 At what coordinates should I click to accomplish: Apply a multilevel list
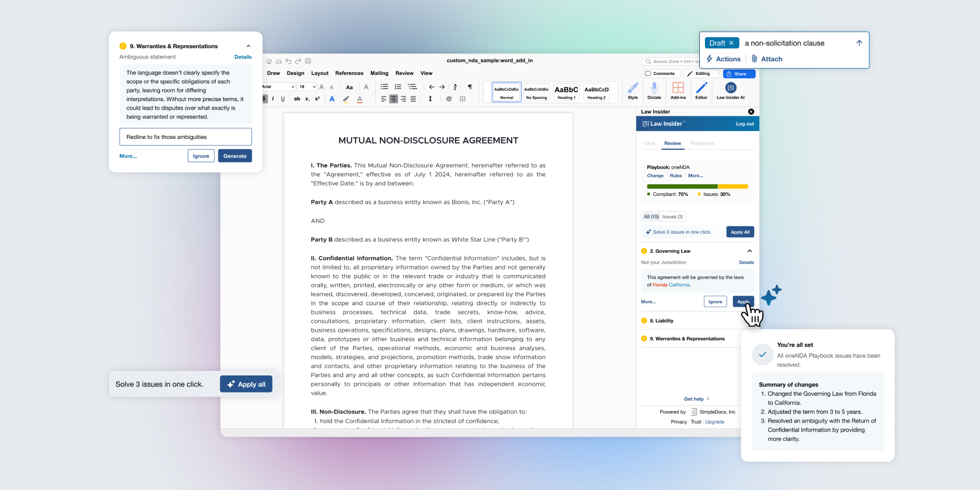pyautogui.click(x=412, y=87)
